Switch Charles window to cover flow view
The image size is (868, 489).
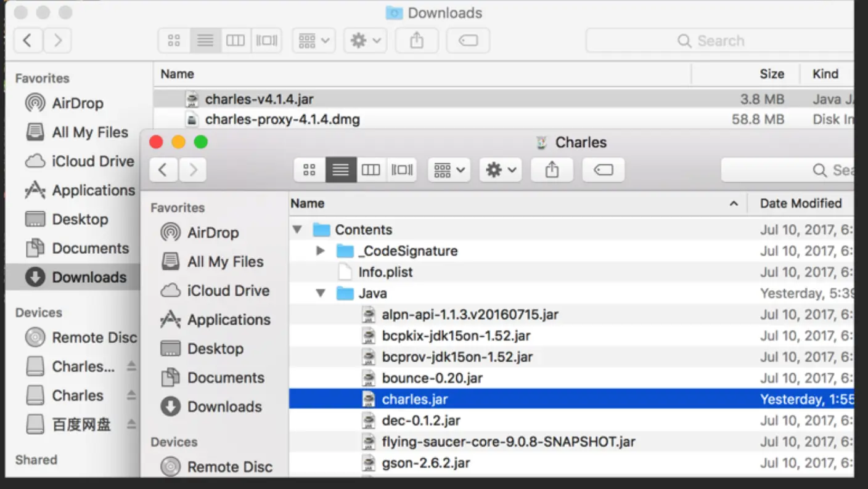click(401, 170)
